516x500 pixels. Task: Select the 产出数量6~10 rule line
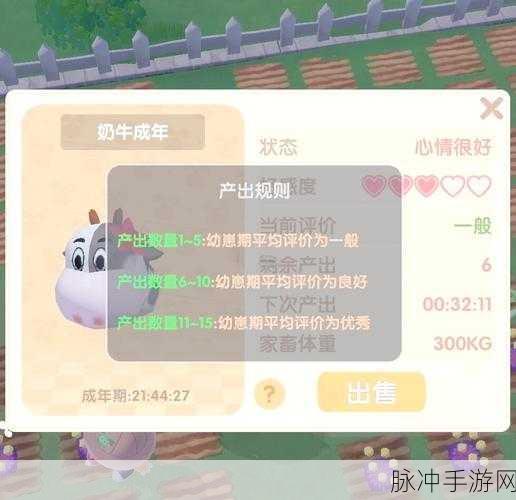(x=242, y=282)
